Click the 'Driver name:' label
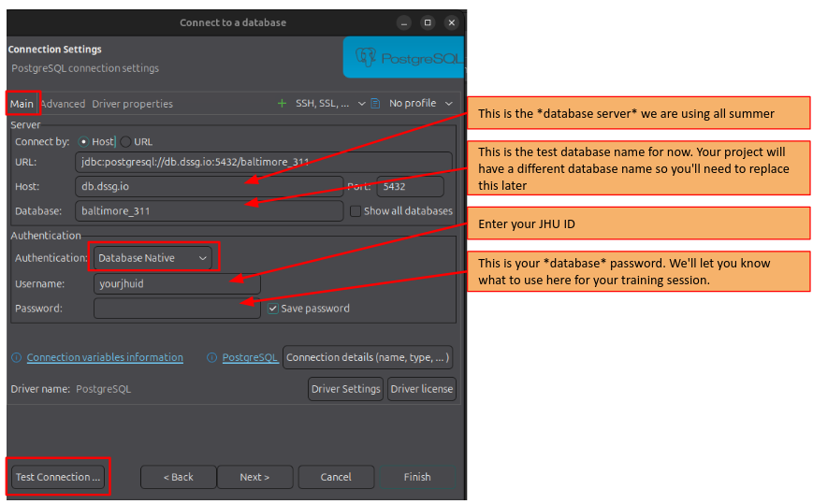This screenshot has width=813, height=504. pos(40,389)
